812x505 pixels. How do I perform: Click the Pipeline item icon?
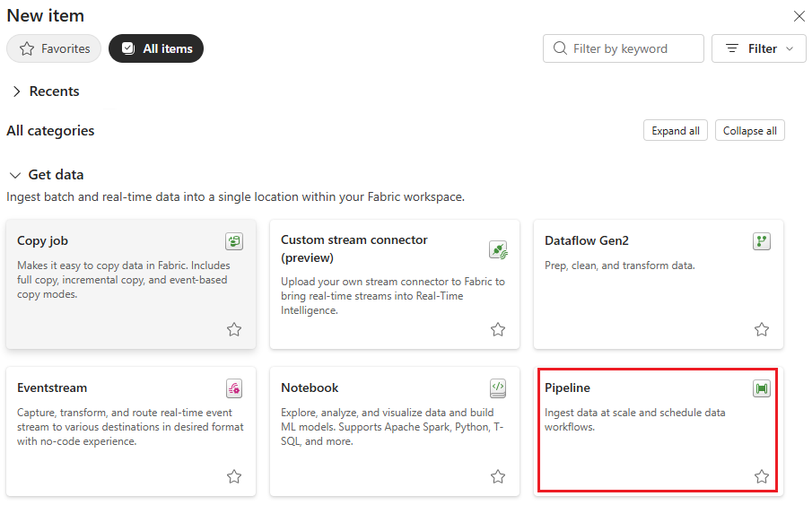pyautogui.click(x=762, y=387)
